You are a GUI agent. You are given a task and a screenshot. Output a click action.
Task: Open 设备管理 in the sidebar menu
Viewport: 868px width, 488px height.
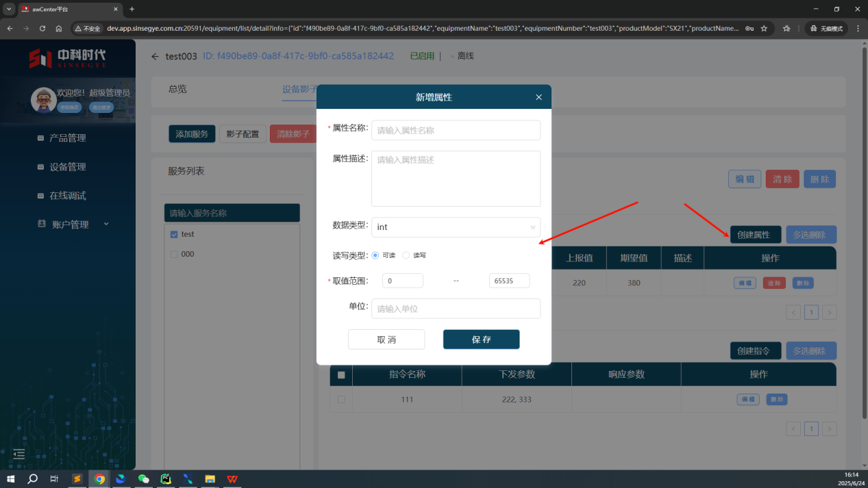click(x=67, y=167)
